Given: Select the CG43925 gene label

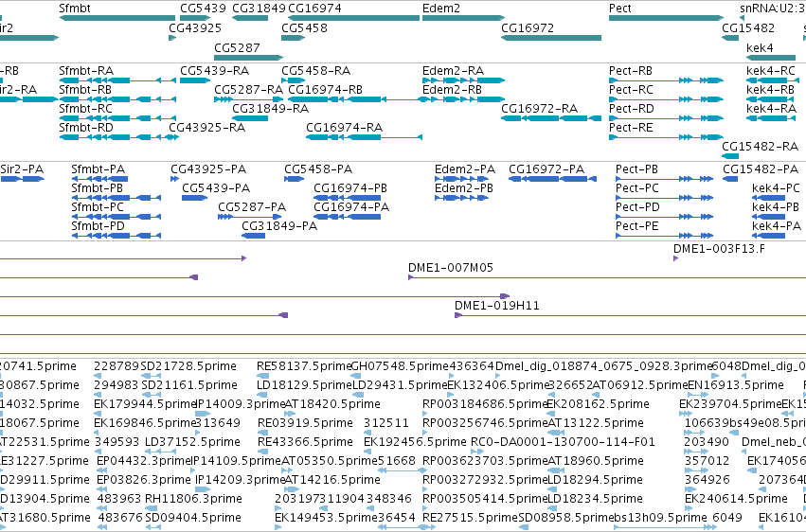Looking at the screenshot, I should point(195,27).
